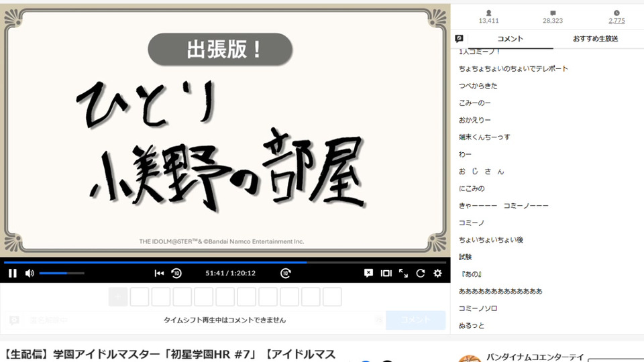Select comment ああああああああああああああ

[500, 291]
